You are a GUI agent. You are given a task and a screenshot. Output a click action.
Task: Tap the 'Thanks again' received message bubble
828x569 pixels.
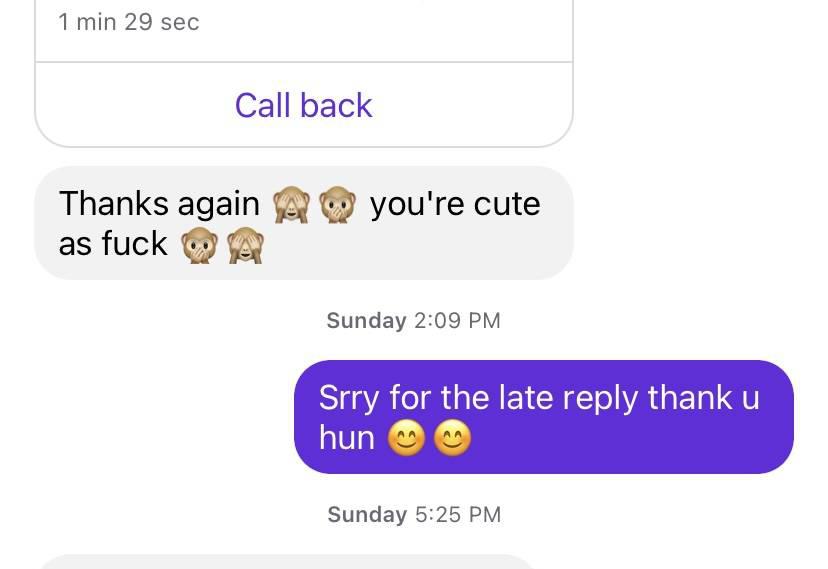(x=304, y=223)
